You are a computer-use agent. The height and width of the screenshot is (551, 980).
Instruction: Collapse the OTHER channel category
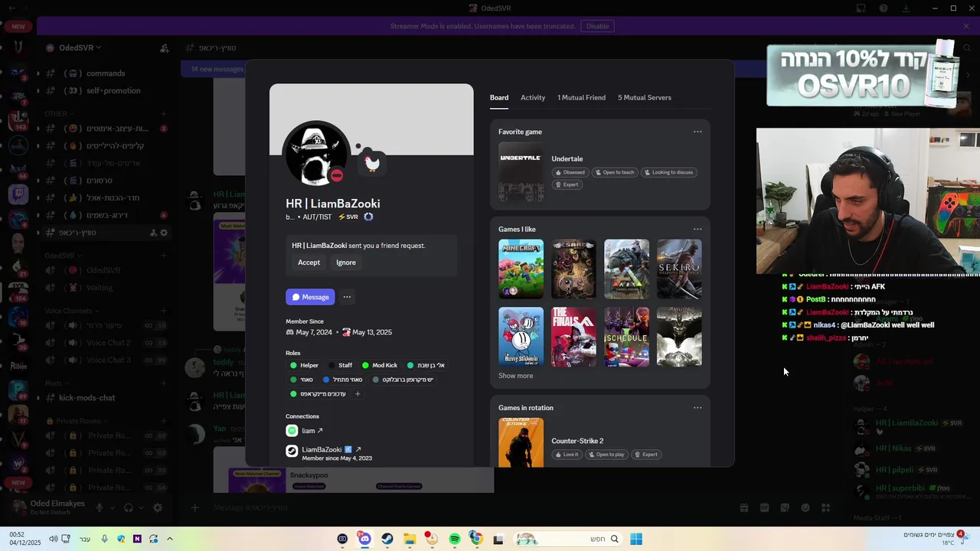point(57,113)
